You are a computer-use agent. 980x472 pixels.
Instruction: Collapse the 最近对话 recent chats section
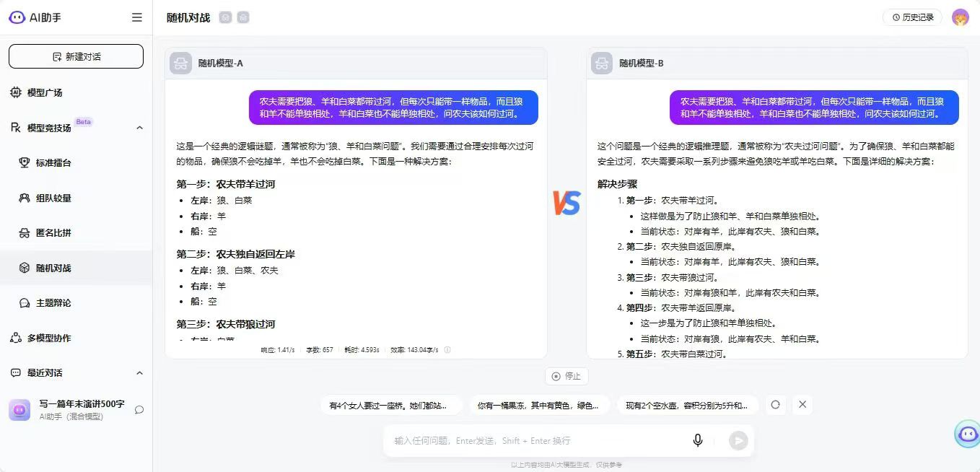click(139, 373)
